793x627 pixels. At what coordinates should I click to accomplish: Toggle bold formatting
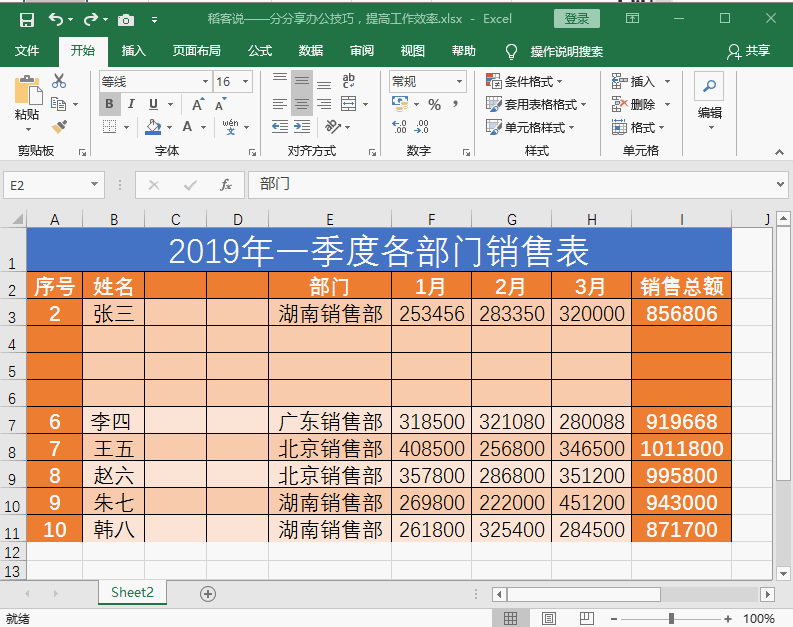click(109, 104)
